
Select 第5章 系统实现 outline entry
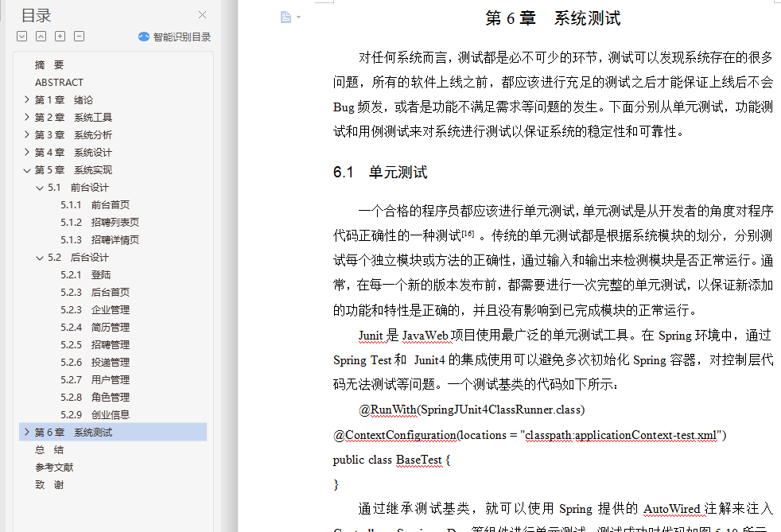[x=73, y=170]
